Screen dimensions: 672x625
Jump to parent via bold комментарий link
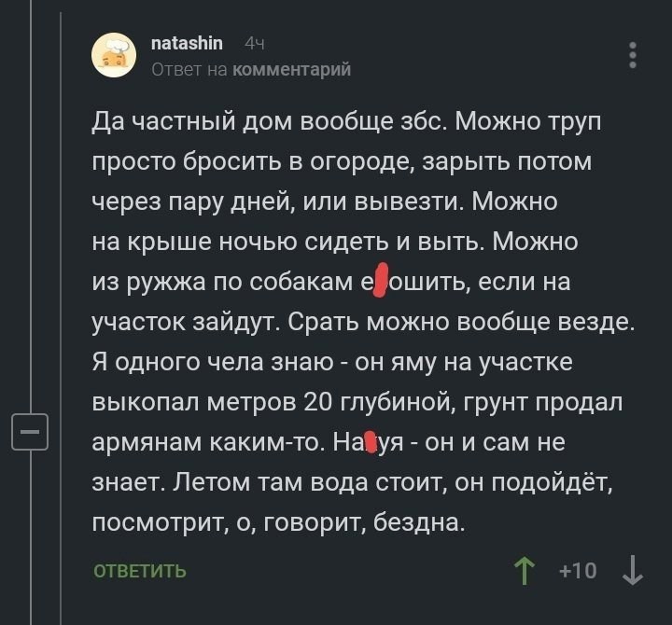point(290,69)
